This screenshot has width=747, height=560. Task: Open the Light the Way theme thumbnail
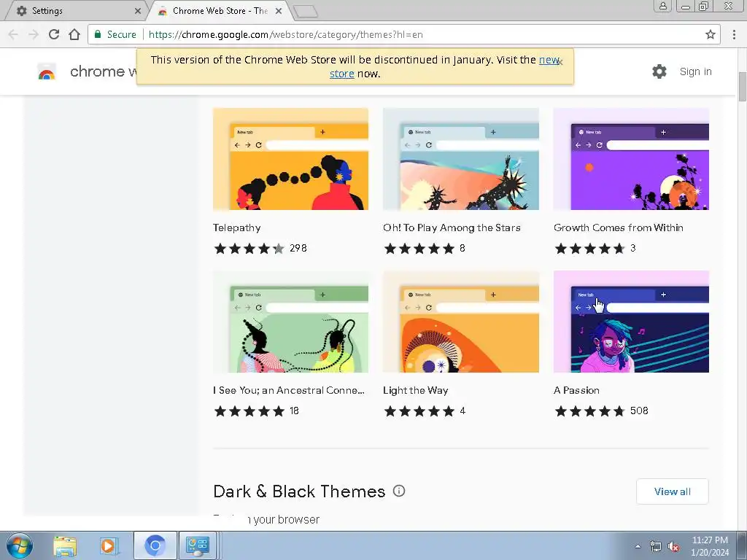pyautogui.click(x=461, y=322)
